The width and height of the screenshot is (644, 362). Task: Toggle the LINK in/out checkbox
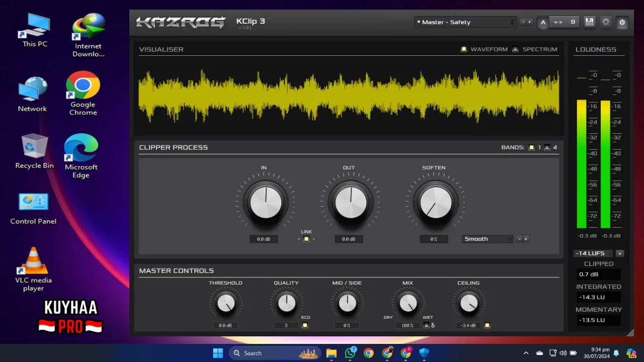[x=306, y=239]
